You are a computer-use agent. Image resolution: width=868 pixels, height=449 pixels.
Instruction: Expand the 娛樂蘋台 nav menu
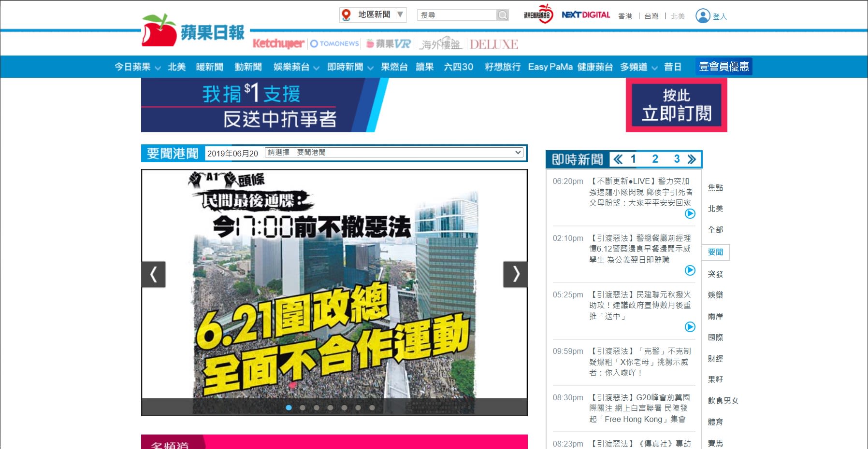click(296, 67)
